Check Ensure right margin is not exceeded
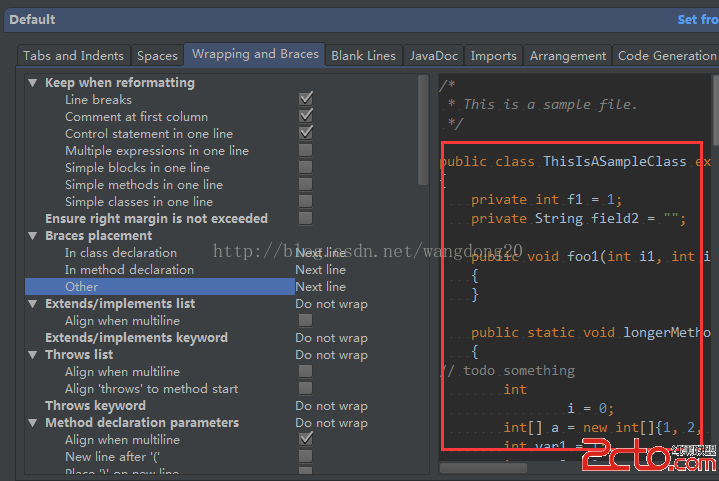Image resolution: width=719 pixels, height=481 pixels. tap(306, 218)
